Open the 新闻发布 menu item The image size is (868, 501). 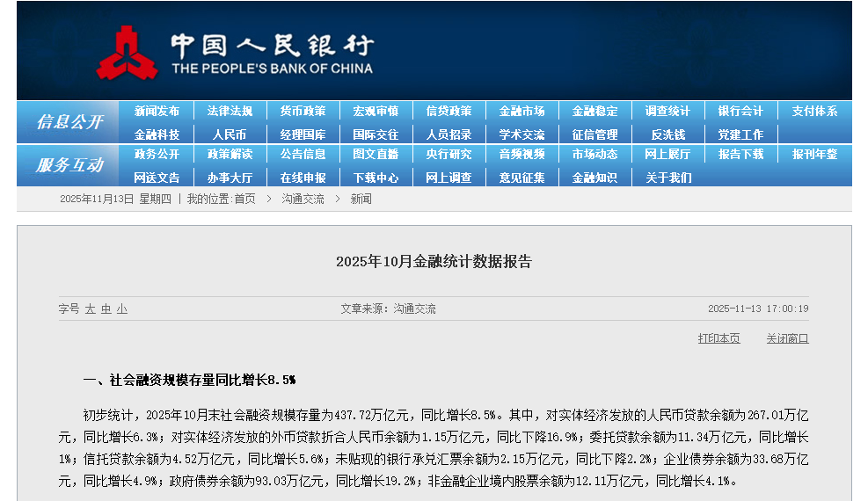pyautogui.click(x=157, y=111)
